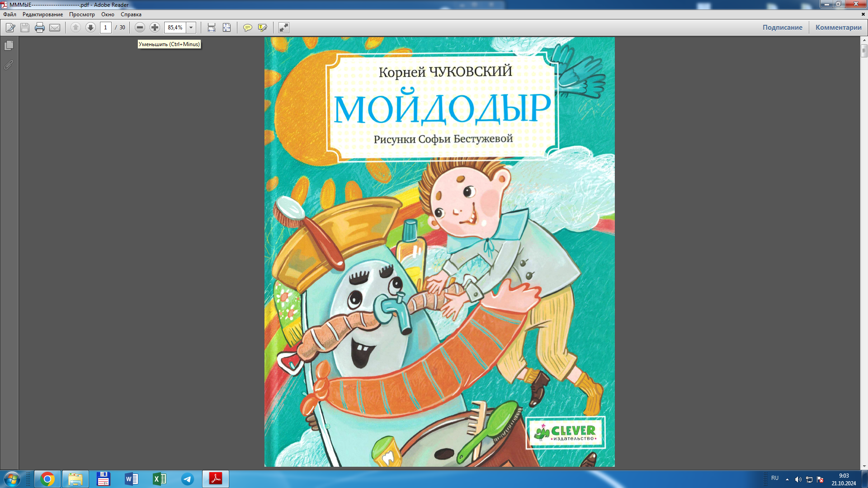This screenshot has height=488, width=868.
Task: Open the page thumbnails panel in the sidebar
Action: click(9, 46)
